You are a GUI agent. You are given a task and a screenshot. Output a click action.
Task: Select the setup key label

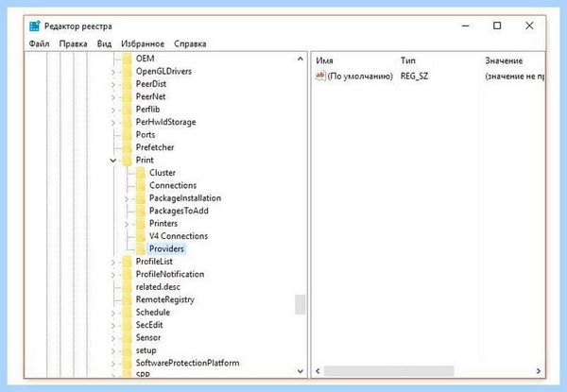click(146, 350)
